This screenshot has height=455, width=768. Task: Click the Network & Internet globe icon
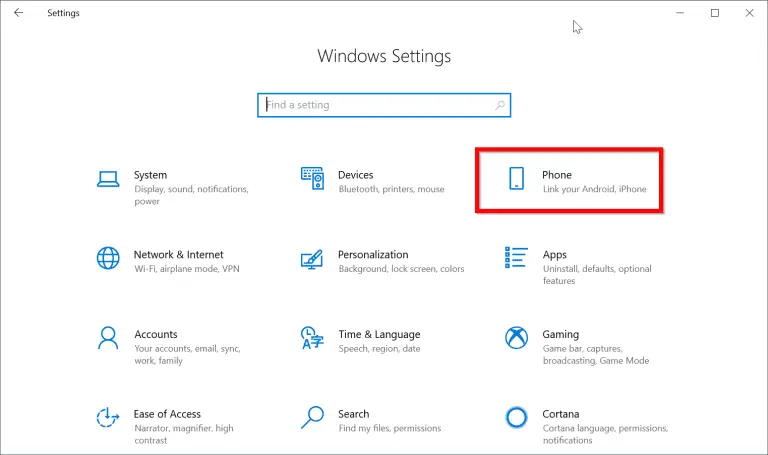(x=108, y=258)
